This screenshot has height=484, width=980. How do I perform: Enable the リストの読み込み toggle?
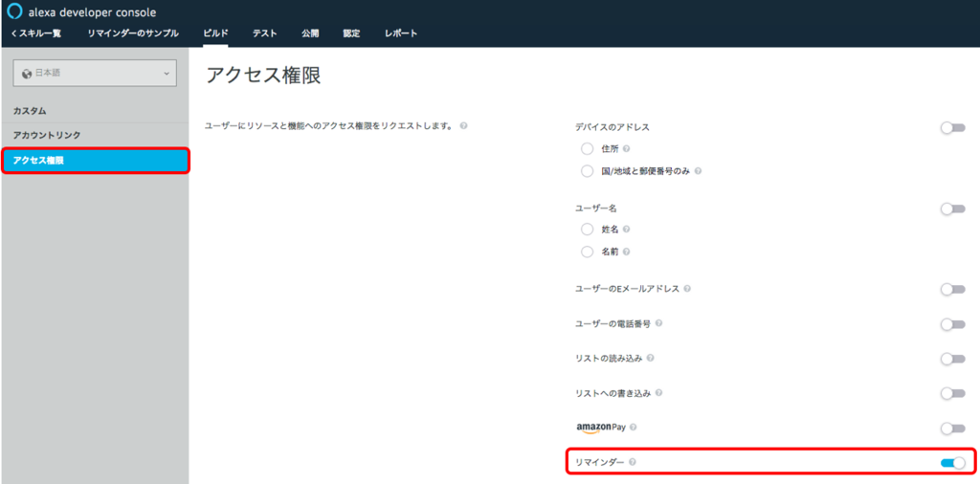click(953, 359)
